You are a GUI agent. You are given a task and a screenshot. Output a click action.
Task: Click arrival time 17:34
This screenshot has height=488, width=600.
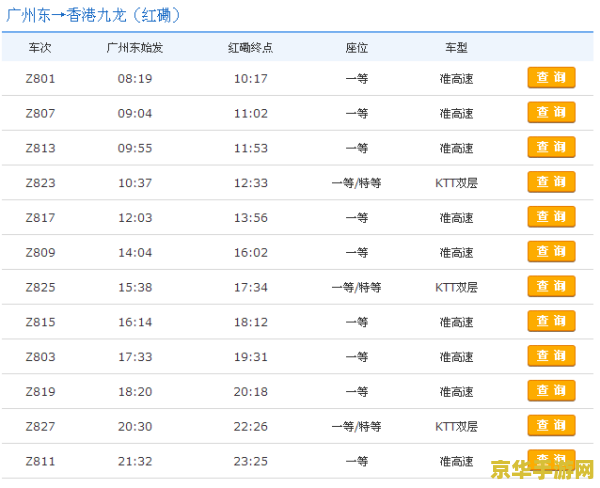pos(251,288)
